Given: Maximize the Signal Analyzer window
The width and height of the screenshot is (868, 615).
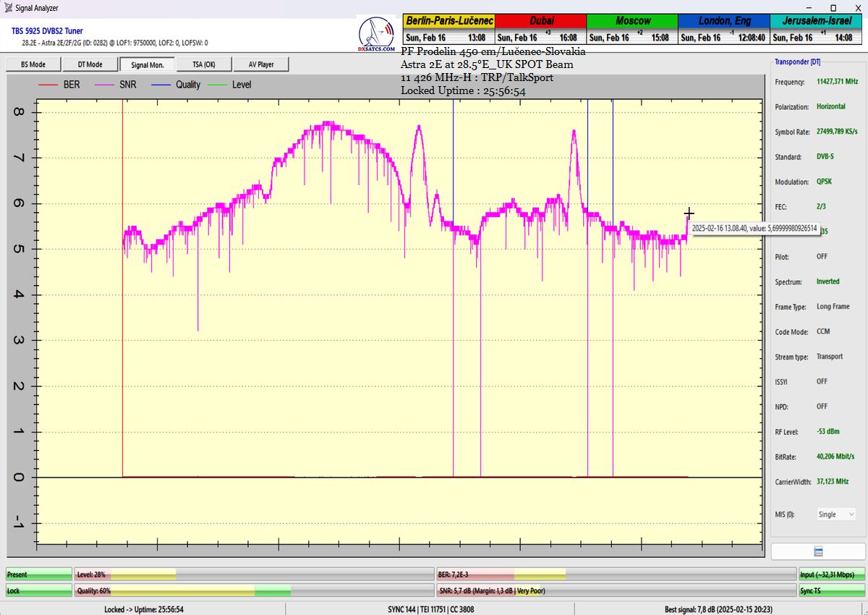Looking at the screenshot, I should coord(833,8).
